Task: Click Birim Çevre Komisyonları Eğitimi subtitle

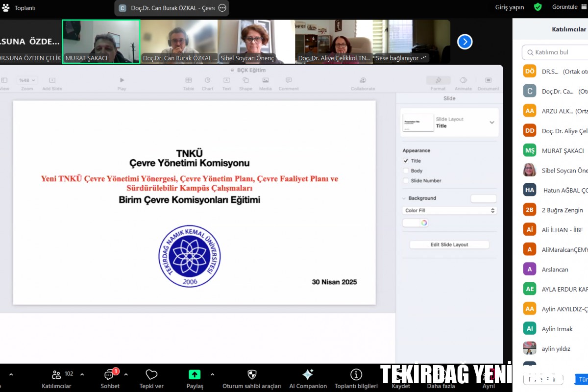Action: pyautogui.click(x=189, y=200)
